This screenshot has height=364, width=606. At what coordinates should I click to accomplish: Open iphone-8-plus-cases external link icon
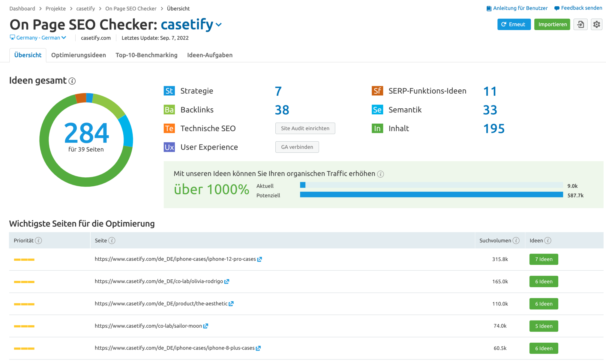pyautogui.click(x=258, y=348)
